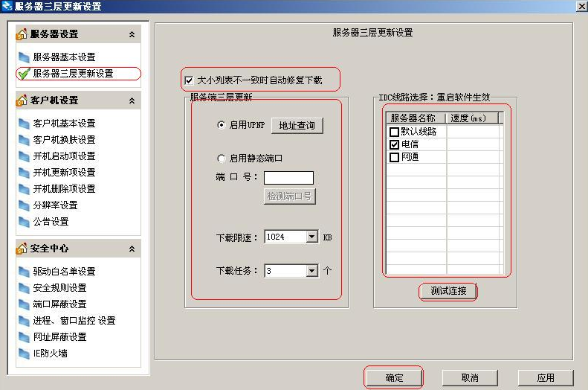Check the 网通 server checkbox
Viewport: 588px width, 390px height.
coord(394,157)
